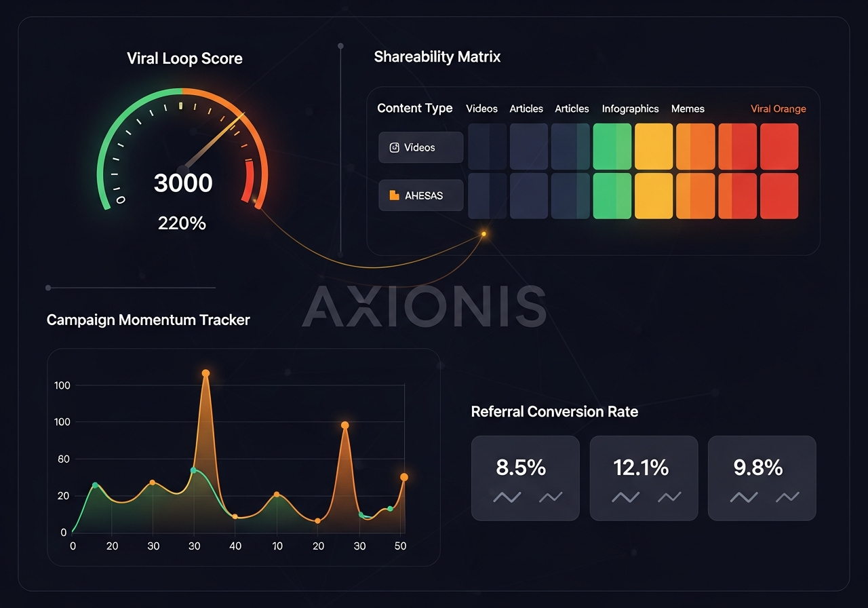
Task: Click the 3000 score value in the gauge
Action: [x=183, y=183]
